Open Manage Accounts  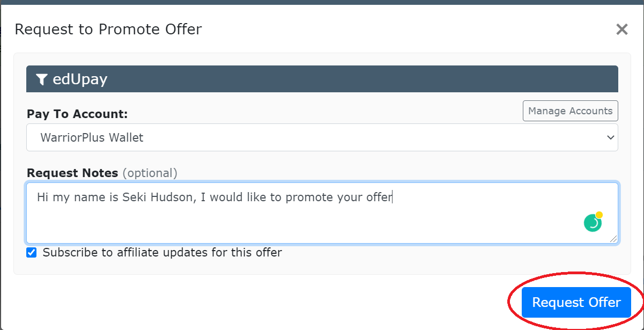(571, 111)
